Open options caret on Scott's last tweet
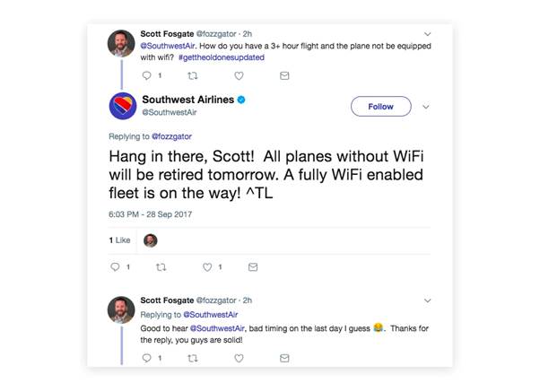The width and height of the screenshot is (540, 392). click(x=428, y=301)
